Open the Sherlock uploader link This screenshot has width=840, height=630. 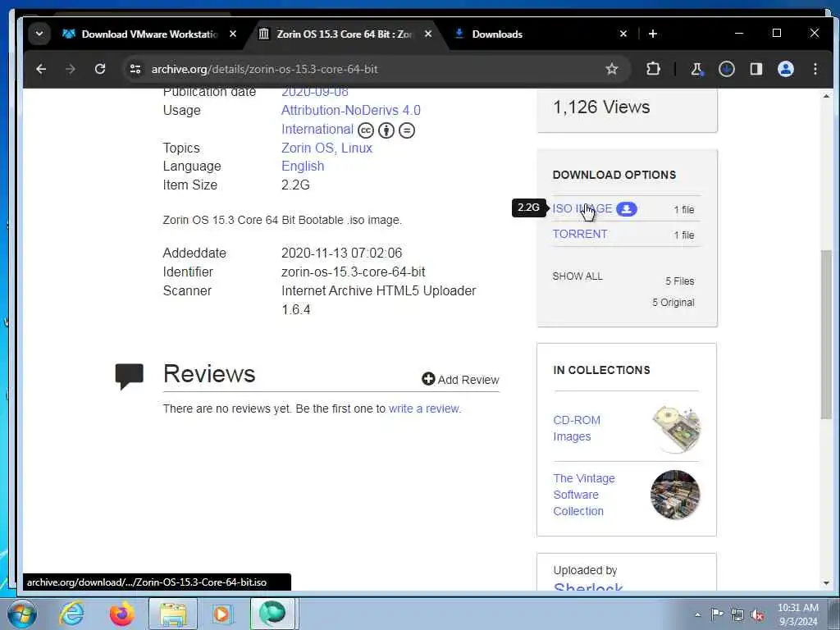point(588,587)
